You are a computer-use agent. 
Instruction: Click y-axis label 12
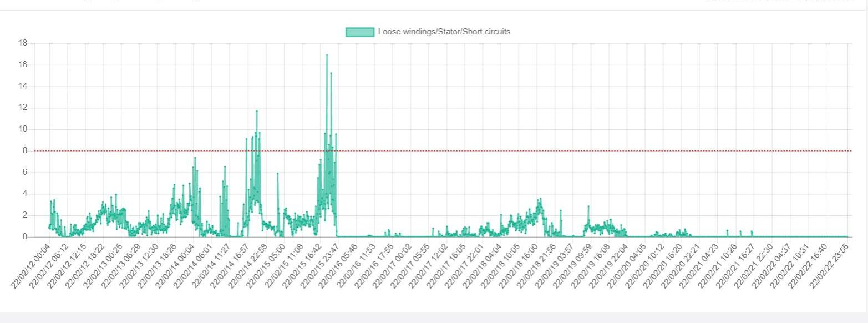[x=23, y=108]
